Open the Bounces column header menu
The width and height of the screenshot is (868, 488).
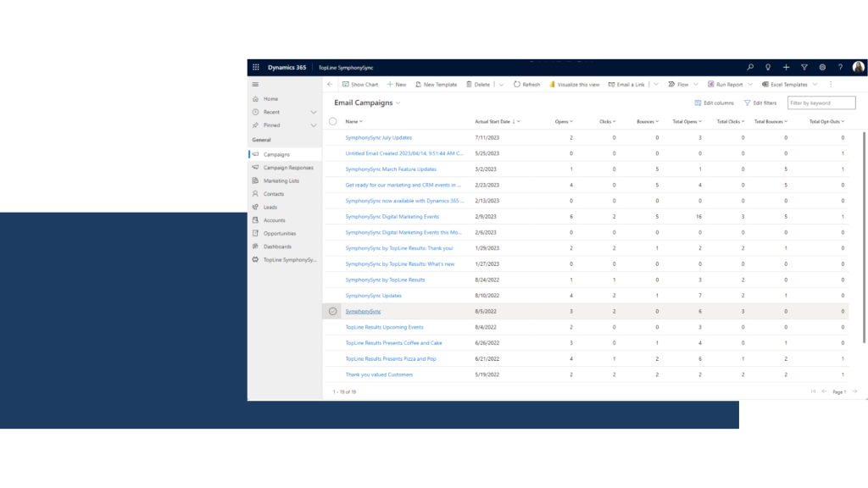[648, 122]
